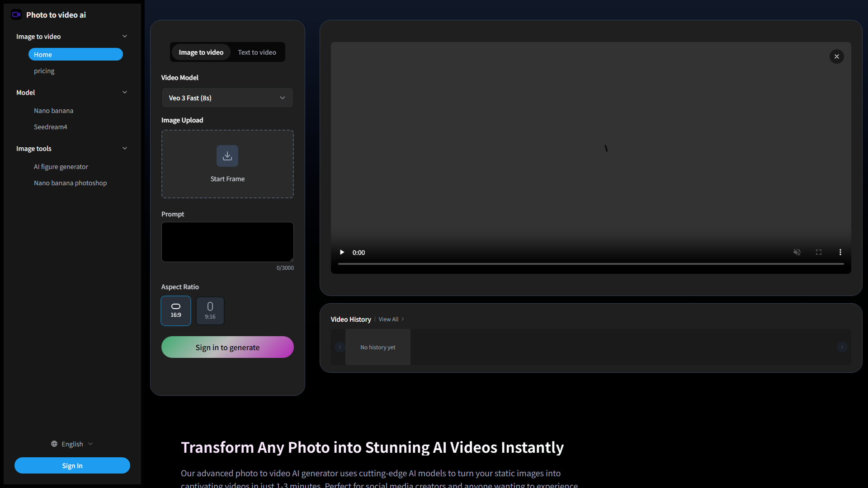Open View All in Video History
This screenshot has width=868, height=488.
point(388,319)
